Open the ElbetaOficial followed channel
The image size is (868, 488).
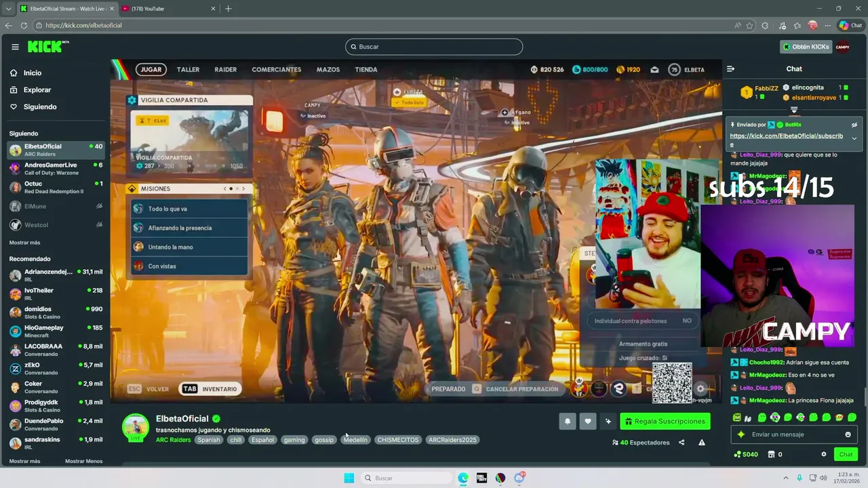point(56,150)
